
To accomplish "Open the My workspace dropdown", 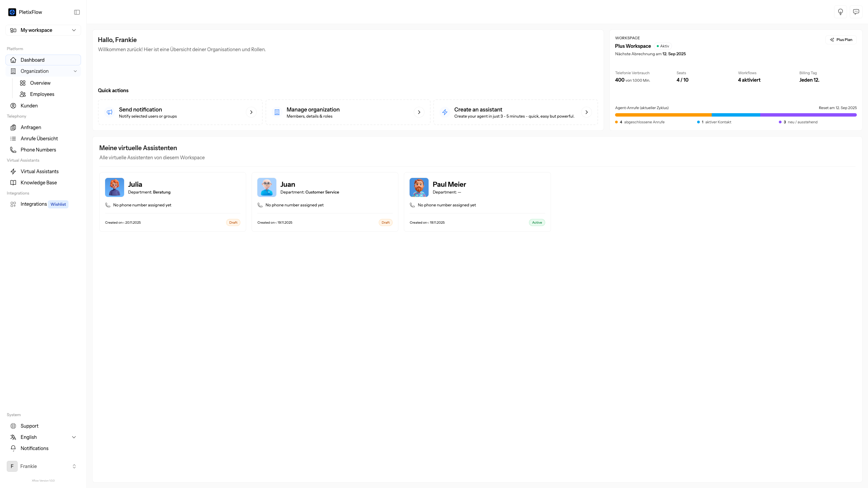I will pos(43,30).
